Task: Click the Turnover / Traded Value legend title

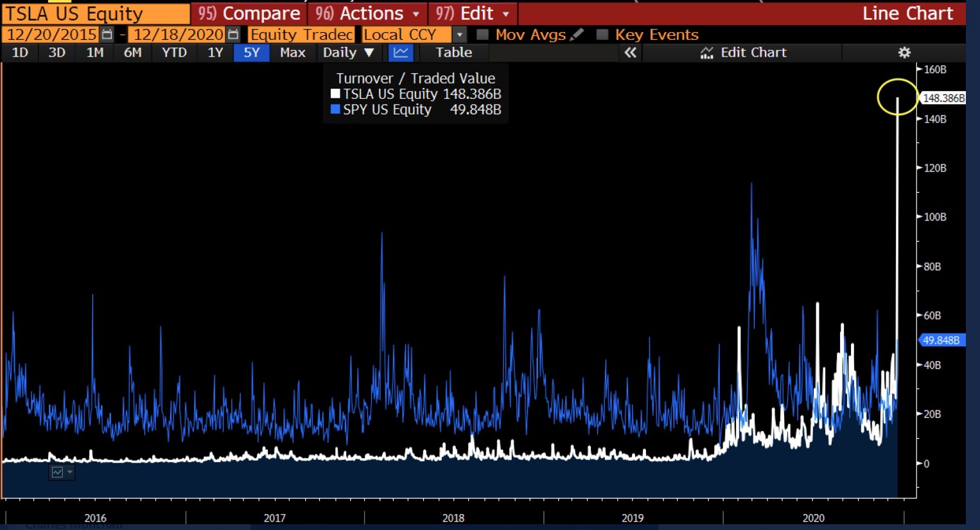Action: [416, 78]
